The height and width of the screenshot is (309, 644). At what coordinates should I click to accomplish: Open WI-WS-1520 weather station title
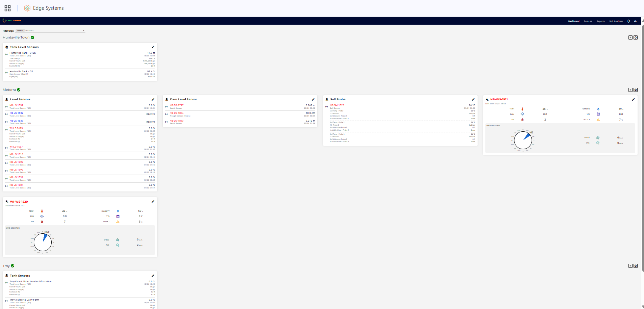pyautogui.click(x=19, y=202)
